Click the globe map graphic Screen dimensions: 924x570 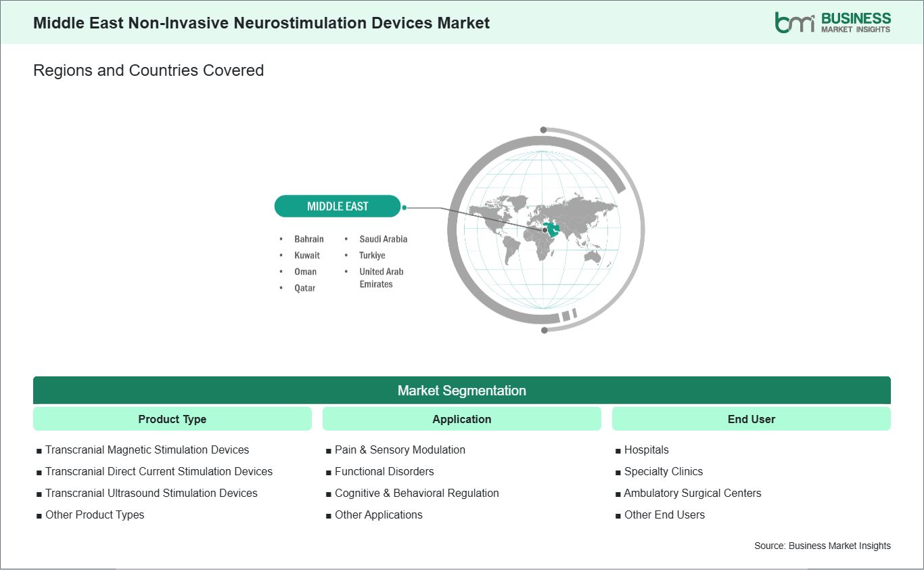click(x=545, y=230)
